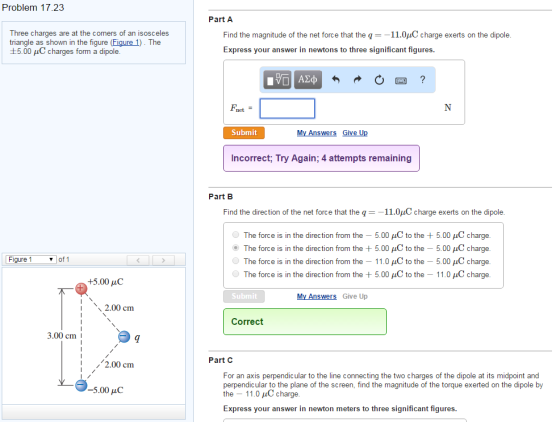Image resolution: width=560 pixels, height=422 pixels.
Task: Open the Greek symbols palette
Action: 308,79
